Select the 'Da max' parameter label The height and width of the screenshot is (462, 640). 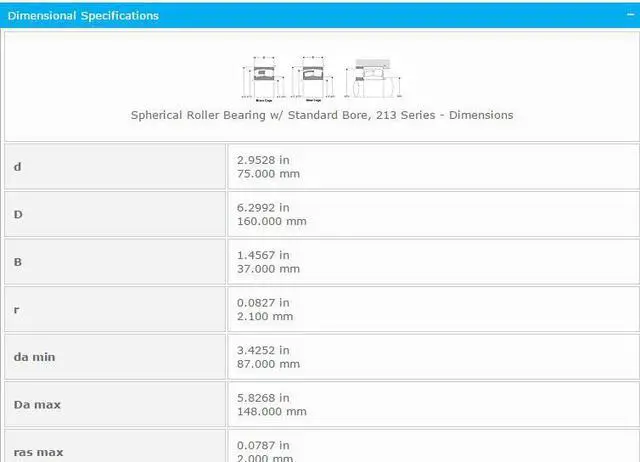(37, 405)
